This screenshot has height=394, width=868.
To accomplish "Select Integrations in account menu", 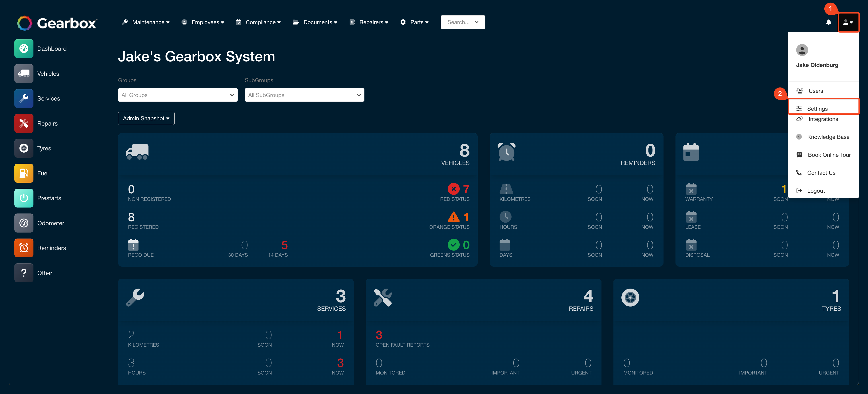I will 823,119.
